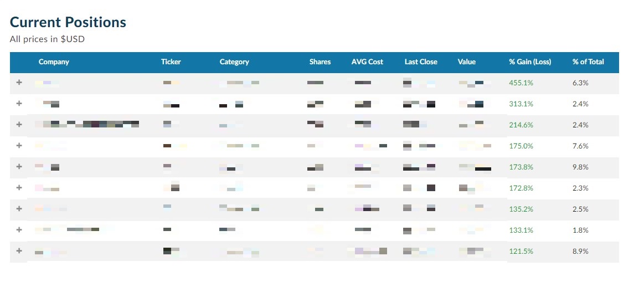Screen dimensions: 644x292
Task: Show details for the 121.5% gain row
Action: [19, 250]
